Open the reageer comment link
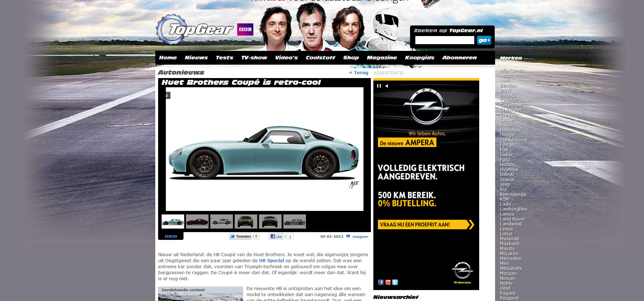644x301 pixels. point(360,237)
